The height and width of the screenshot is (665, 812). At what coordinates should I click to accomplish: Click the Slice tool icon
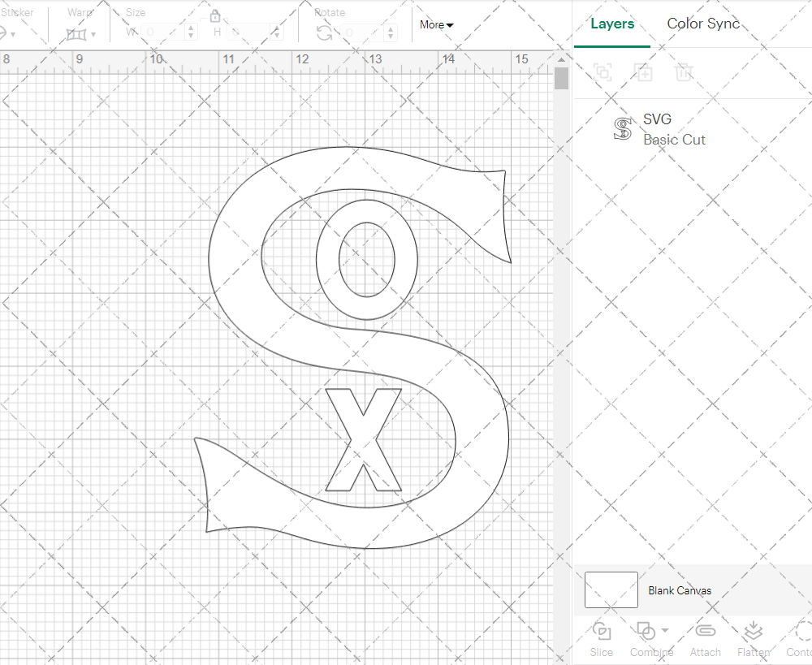pos(601,632)
